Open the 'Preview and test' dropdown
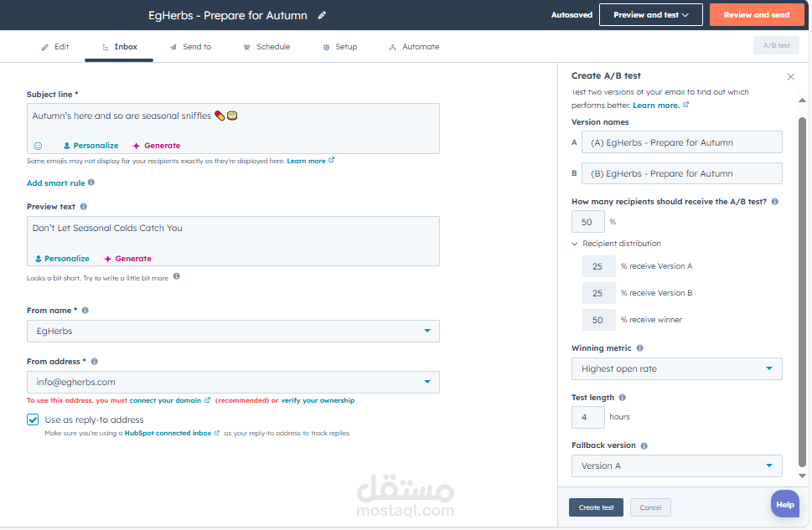The height and width of the screenshot is (530, 812). [651, 15]
